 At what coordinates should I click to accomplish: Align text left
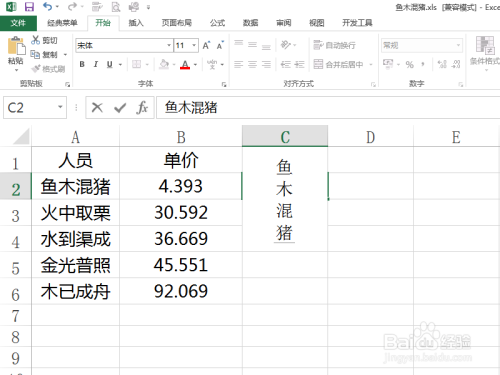(x=239, y=64)
